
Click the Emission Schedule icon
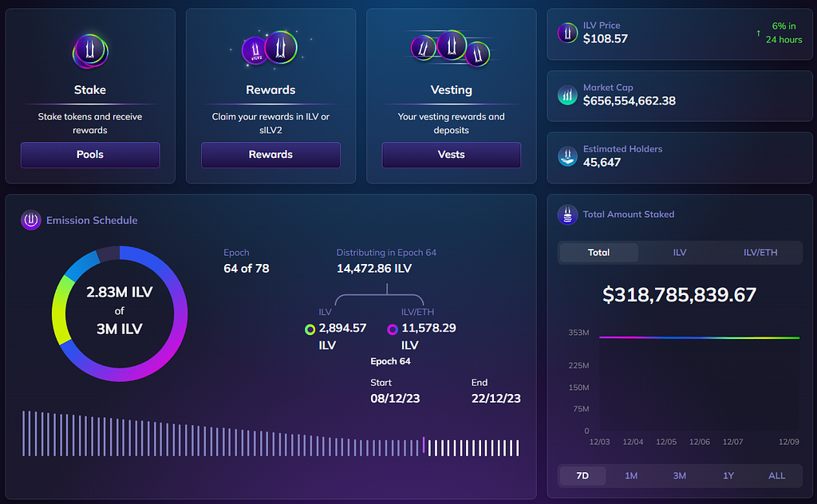pos(31,220)
